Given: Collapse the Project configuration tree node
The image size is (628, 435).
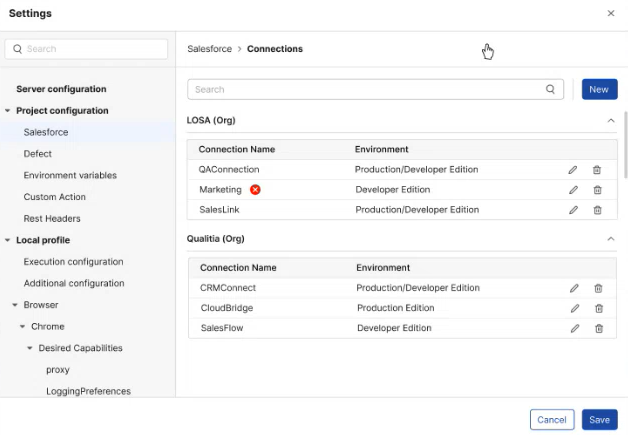Looking at the screenshot, I should click(8, 111).
